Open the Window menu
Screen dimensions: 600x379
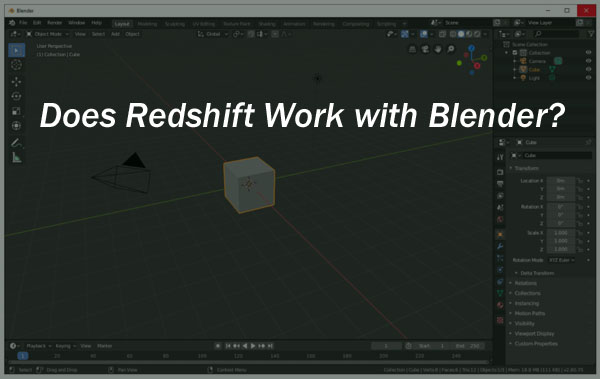(77, 23)
